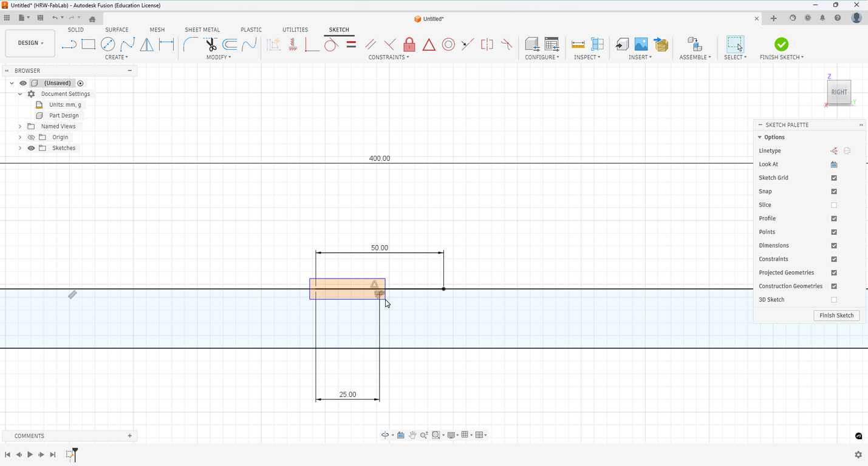Activate the window Select tool
The width and height of the screenshot is (868, 466).
pyautogui.click(x=735, y=44)
